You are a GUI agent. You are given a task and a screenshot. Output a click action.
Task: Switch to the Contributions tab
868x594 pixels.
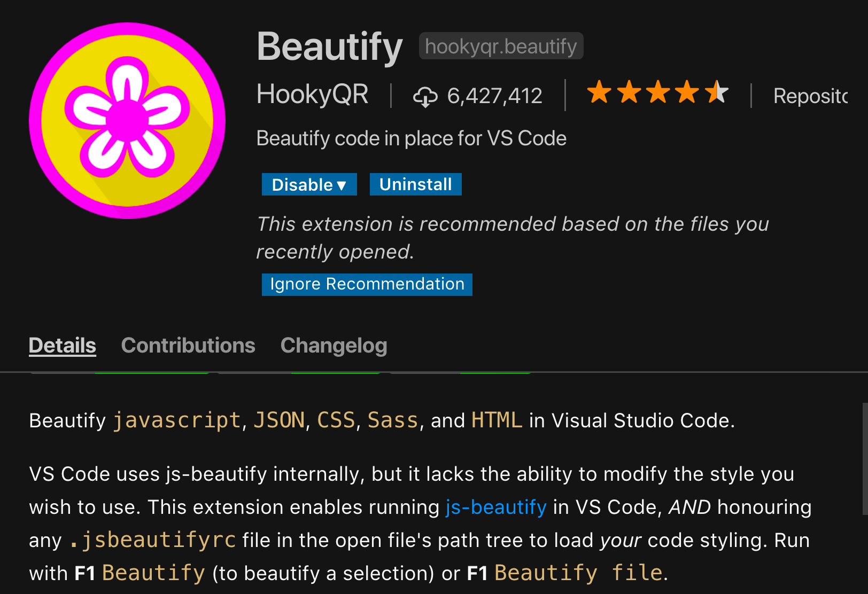188,346
